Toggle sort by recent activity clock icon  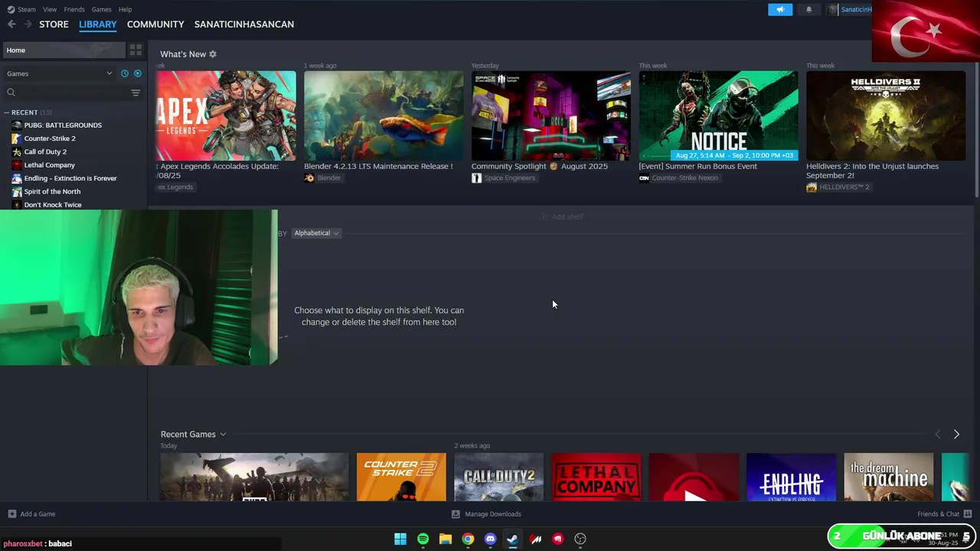[x=125, y=73]
